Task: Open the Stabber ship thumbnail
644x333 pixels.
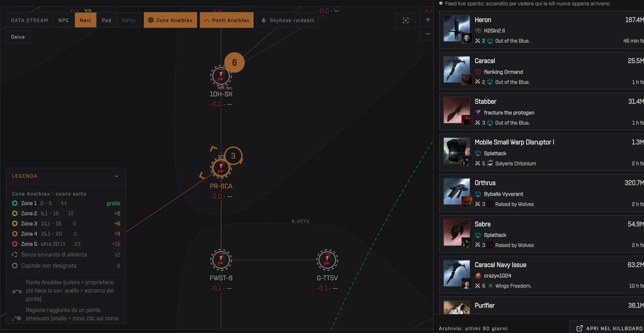Action: [x=456, y=110]
